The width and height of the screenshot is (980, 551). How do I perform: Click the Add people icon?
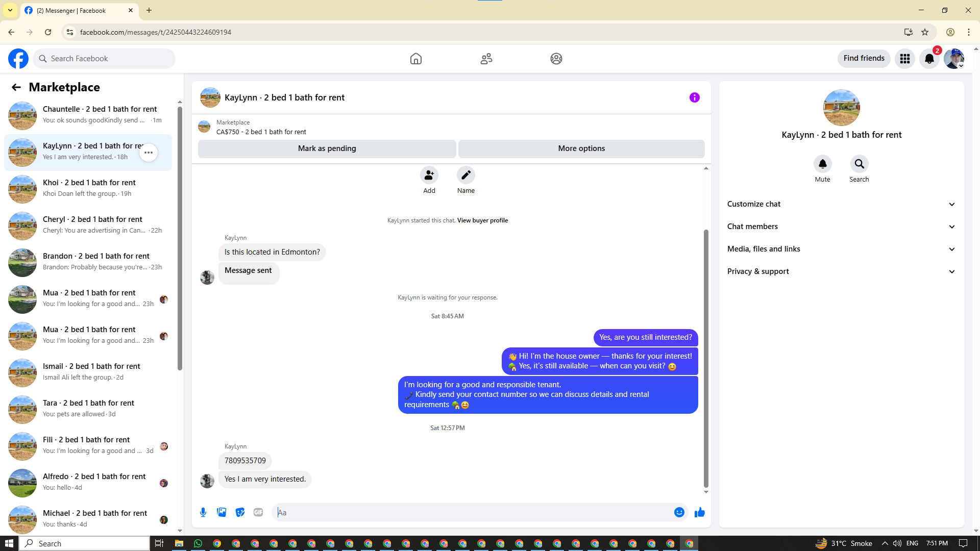click(x=429, y=175)
